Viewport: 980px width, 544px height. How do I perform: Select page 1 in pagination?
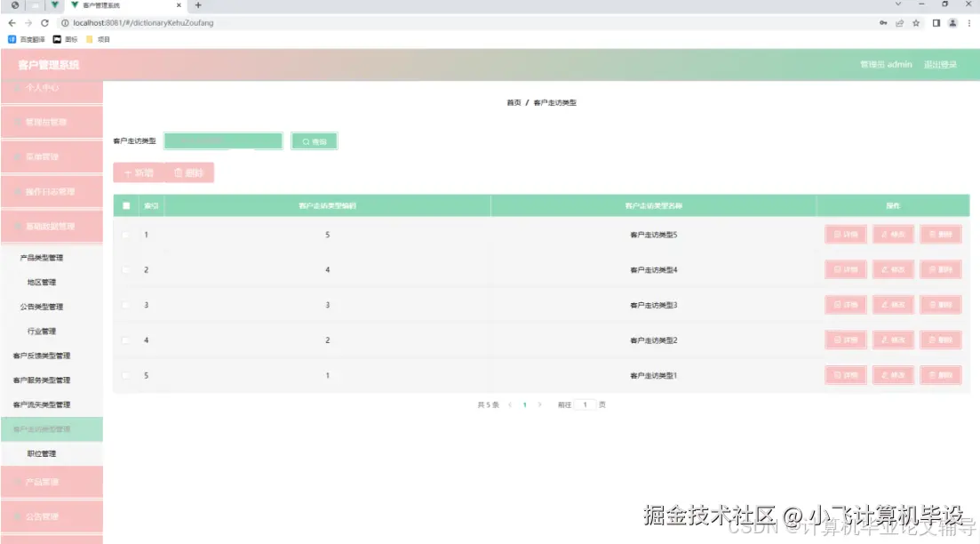point(525,405)
